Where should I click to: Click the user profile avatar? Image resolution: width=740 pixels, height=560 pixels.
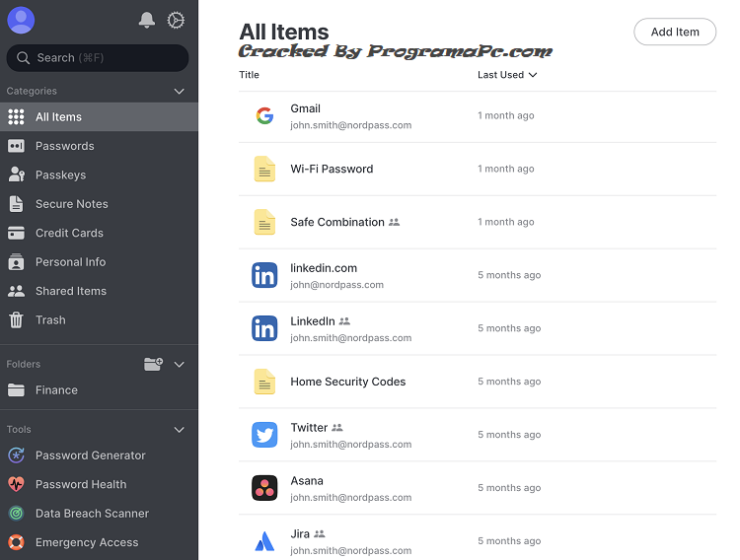pos(21,20)
